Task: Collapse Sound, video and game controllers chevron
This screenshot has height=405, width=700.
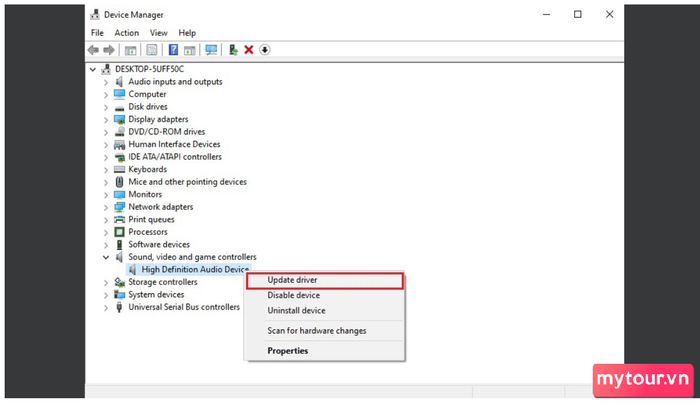Action: tap(106, 257)
